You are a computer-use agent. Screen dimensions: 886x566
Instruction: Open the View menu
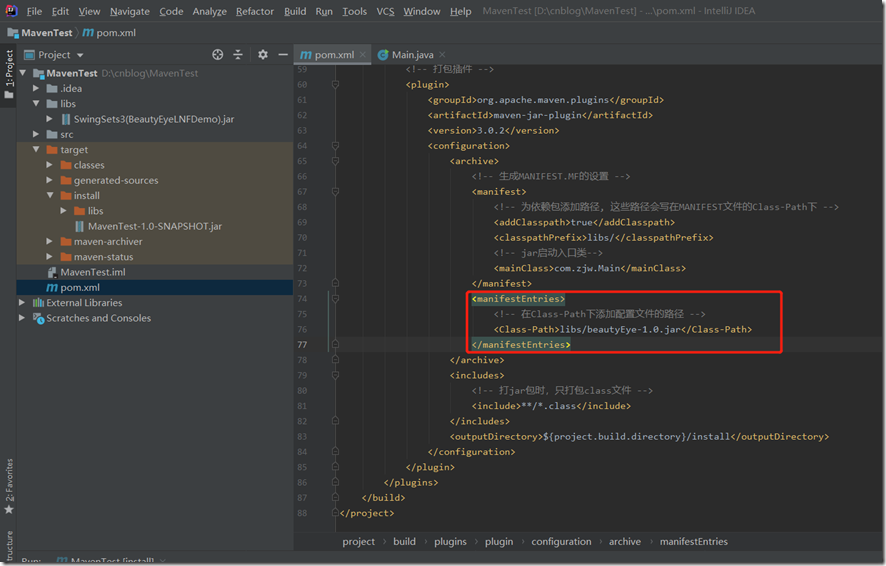coord(89,11)
